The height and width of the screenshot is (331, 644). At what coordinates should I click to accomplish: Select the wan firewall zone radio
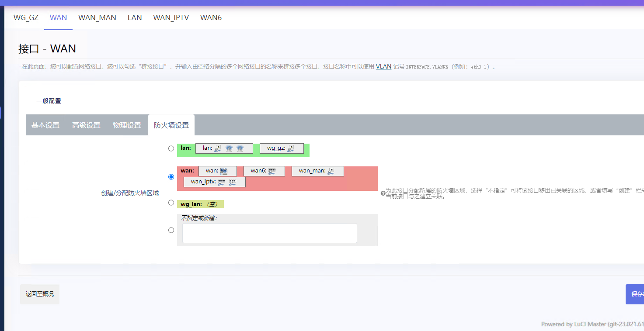171,177
